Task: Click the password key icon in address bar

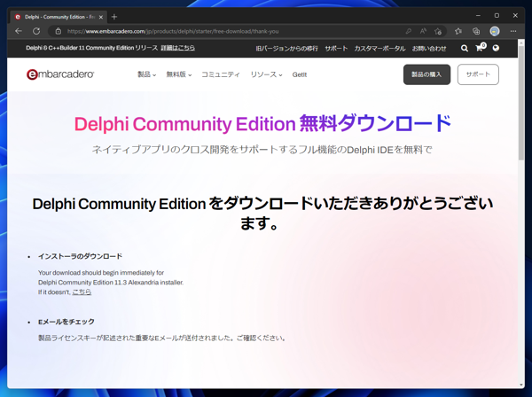Action: [409, 31]
